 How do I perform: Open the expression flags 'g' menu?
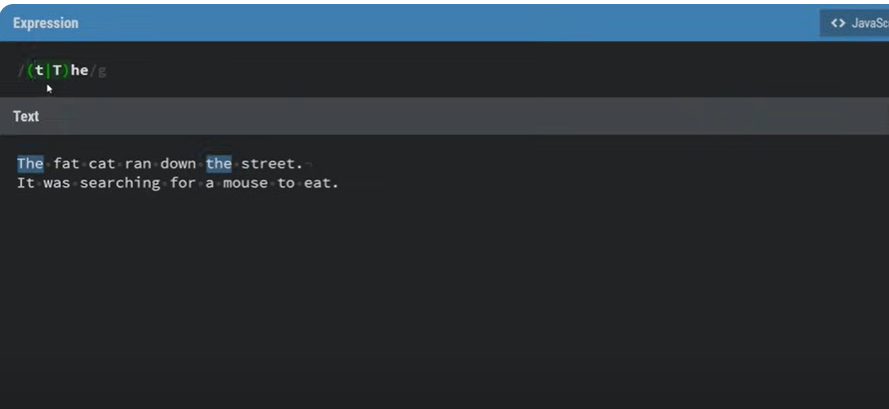(x=102, y=71)
